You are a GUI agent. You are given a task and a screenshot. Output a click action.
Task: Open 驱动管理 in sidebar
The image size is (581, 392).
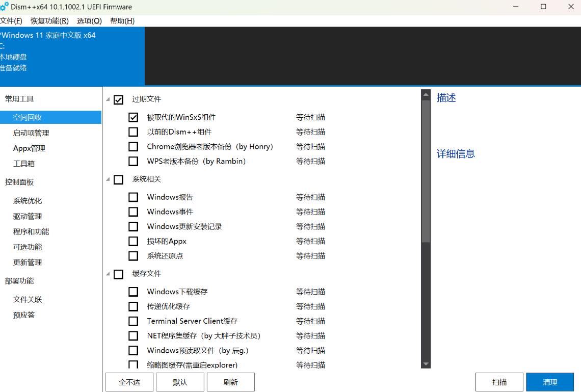tap(28, 216)
